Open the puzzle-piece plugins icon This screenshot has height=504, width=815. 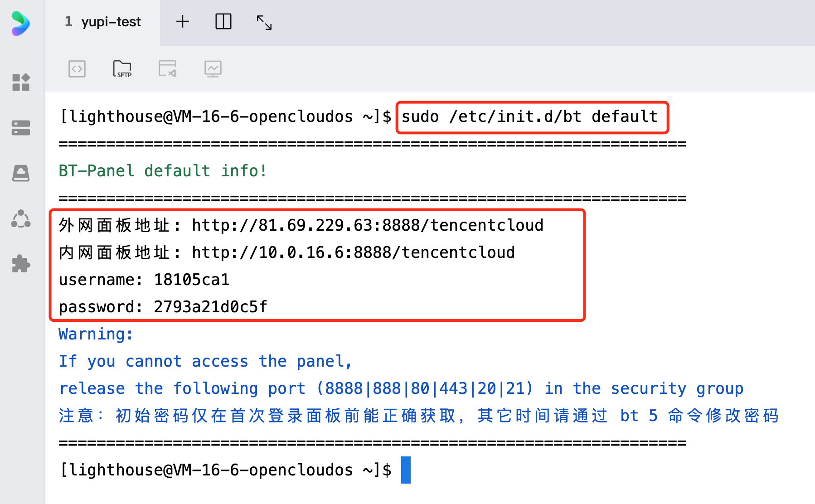[x=21, y=264]
